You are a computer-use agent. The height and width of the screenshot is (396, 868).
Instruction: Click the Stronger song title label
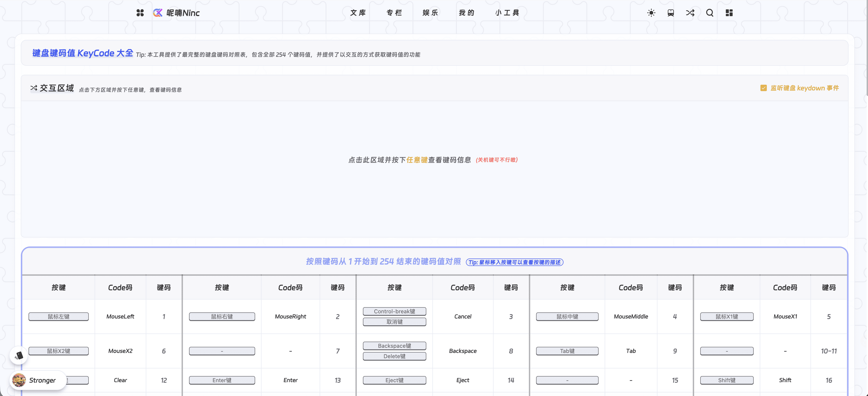click(x=43, y=380)
